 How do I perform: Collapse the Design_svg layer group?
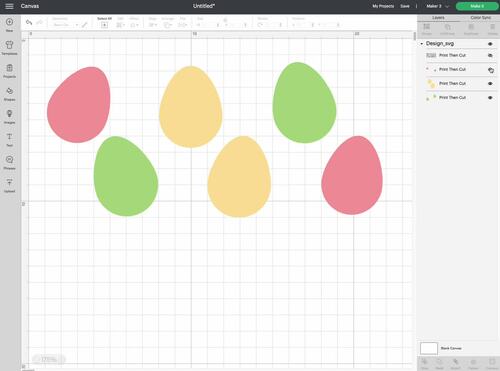pyautogui.click(x=422, y=44)
